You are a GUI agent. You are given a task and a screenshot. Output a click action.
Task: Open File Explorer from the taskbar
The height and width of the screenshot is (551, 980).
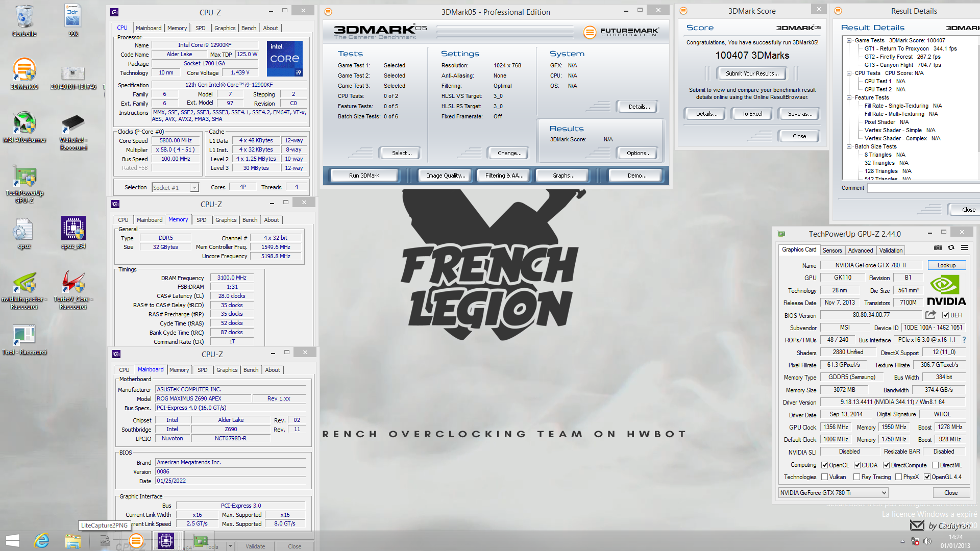[73, 541]
